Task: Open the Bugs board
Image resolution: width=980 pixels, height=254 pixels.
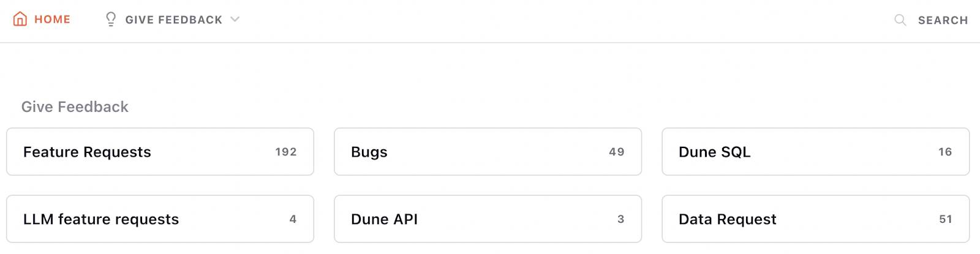Action: (488, 152)
